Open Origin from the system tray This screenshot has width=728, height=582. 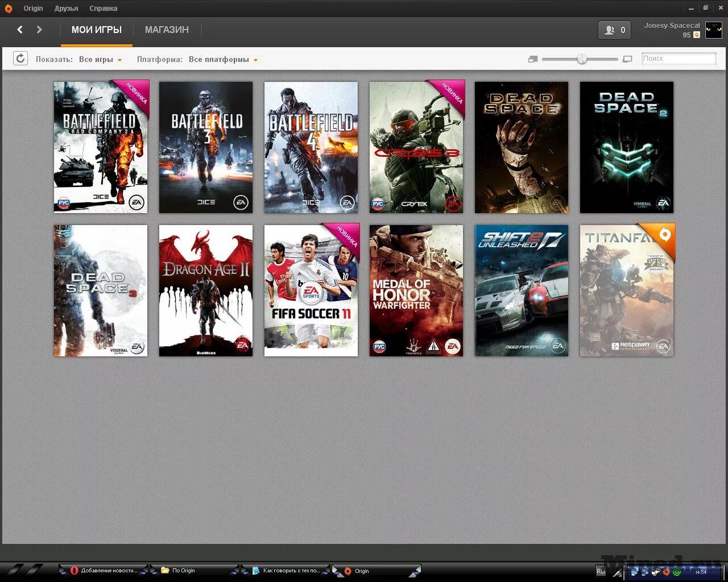tap(667, 572)
